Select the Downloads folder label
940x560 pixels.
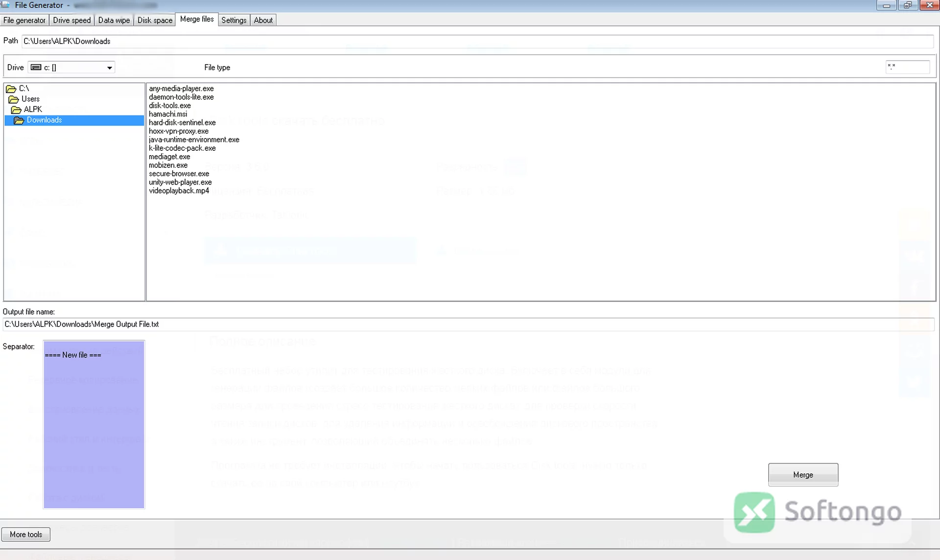pyautogui.click(x=44, y=120)
